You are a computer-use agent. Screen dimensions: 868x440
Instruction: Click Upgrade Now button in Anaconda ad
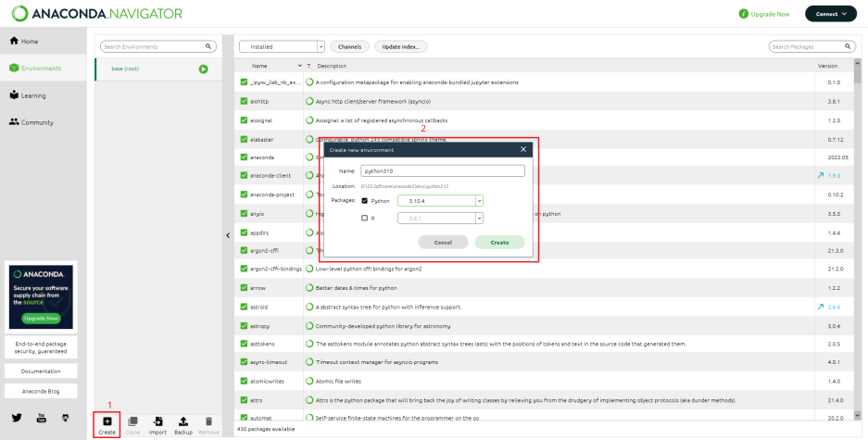click(x=41, y=319)
